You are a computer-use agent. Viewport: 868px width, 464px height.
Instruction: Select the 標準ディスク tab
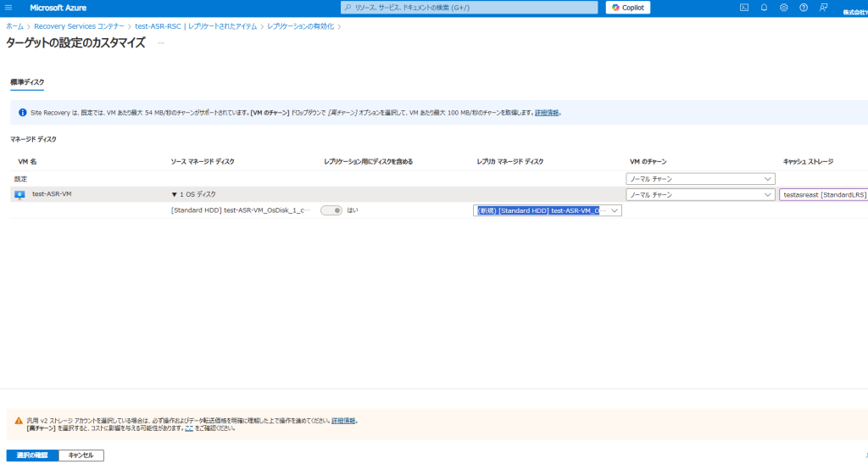coord(27,82)
